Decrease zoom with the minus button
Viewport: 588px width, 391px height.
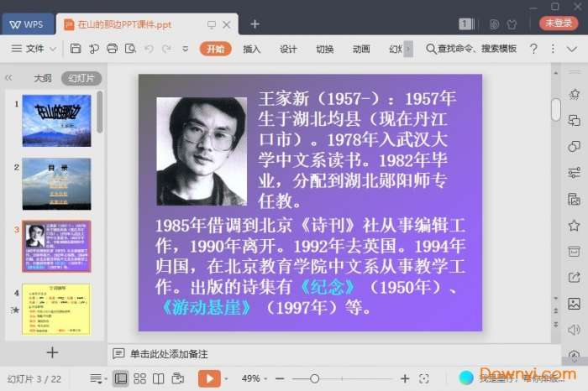(280, 379)
